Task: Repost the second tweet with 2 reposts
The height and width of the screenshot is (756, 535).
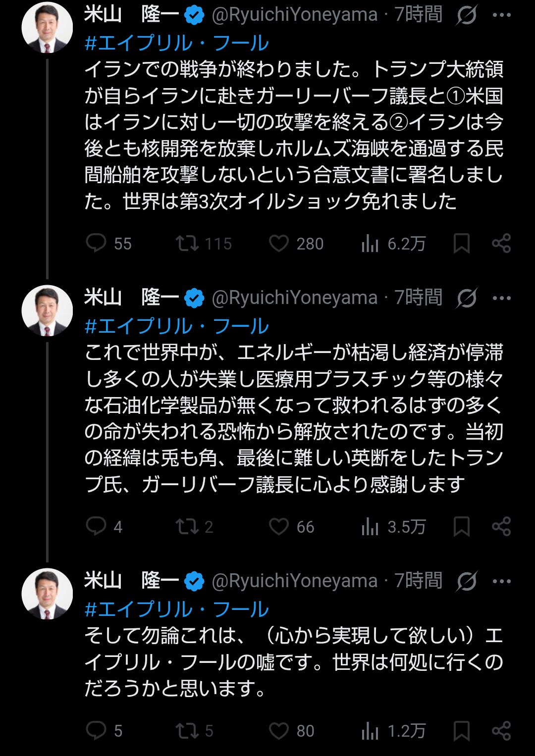Action: 187,526
